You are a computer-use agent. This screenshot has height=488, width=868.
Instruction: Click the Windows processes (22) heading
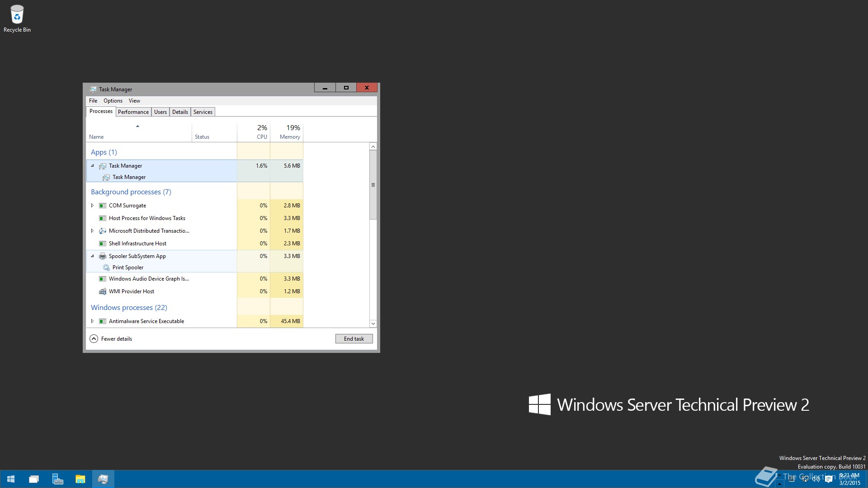pyautogui.click(x=129, y=308)
